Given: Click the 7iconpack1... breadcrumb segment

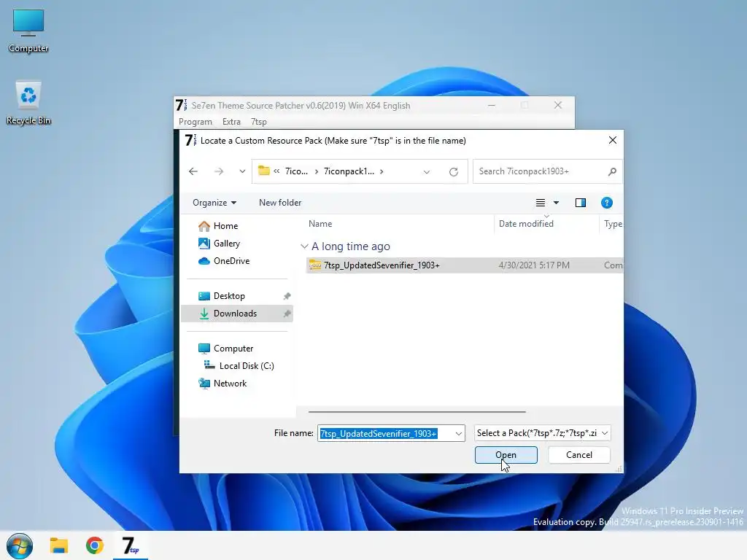Looking at the screenshot, I should pos(349,171).
